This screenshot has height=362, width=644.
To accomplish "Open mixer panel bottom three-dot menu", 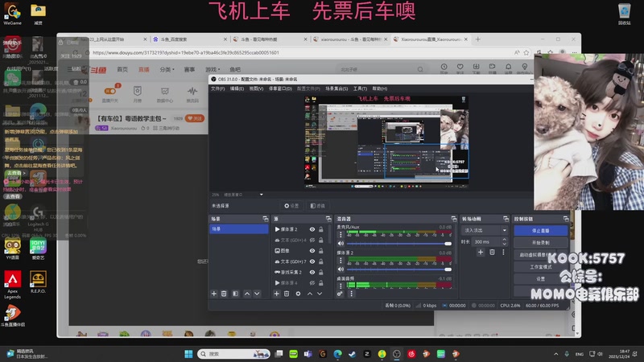I will pos(351,294).
